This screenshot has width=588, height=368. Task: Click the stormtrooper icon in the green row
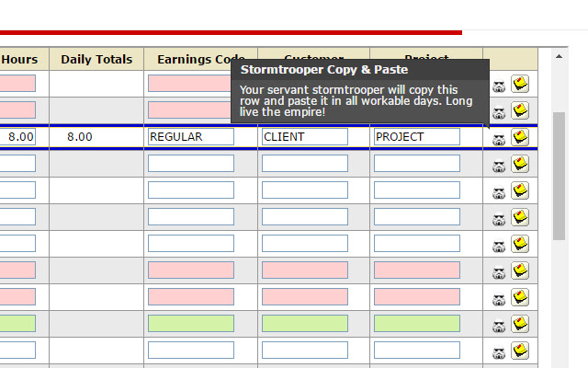pyautogui.click(x=499, y=326)
